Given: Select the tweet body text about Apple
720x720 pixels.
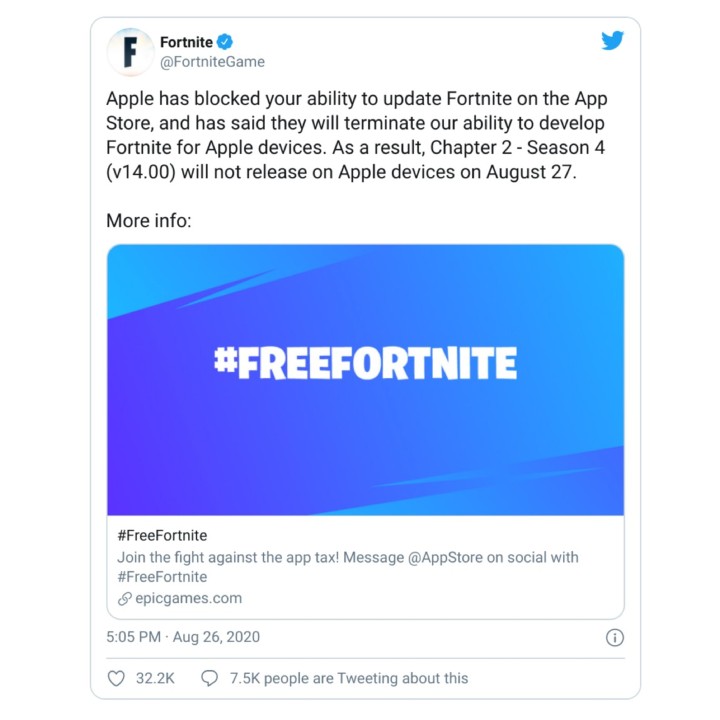Looking at the screenshot, I should tap(357, 135).
